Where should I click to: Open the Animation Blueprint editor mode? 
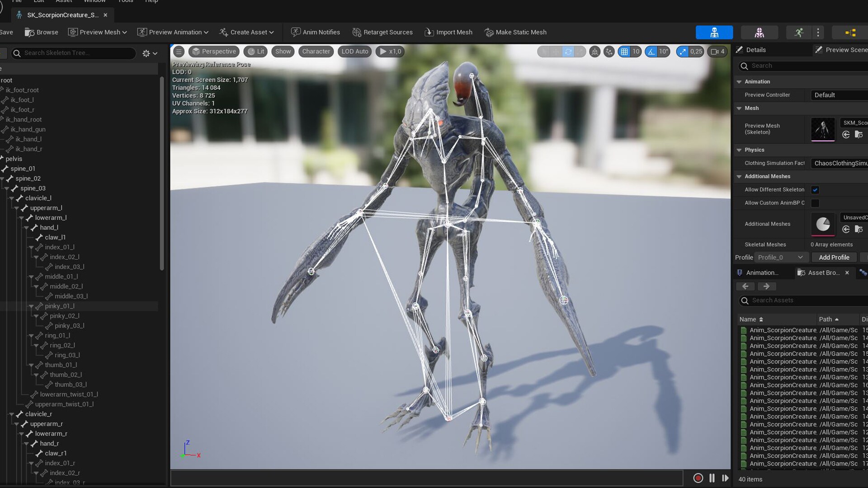point(849,32)
